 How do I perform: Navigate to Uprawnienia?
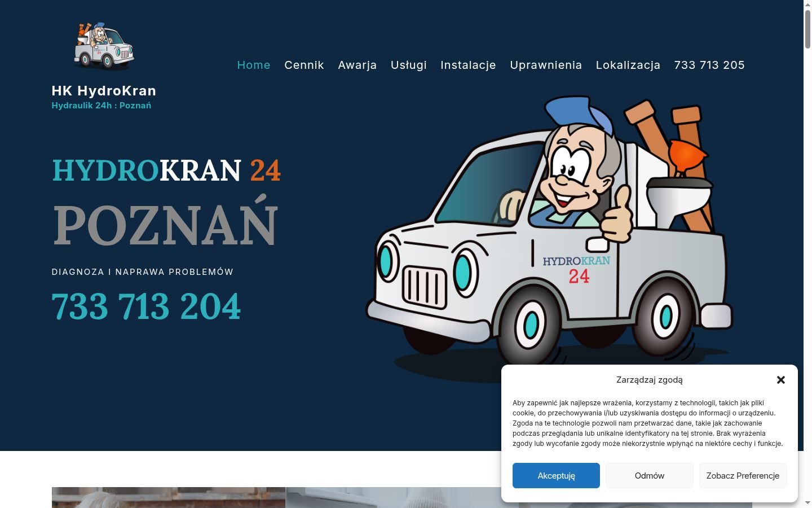(546, 65)
